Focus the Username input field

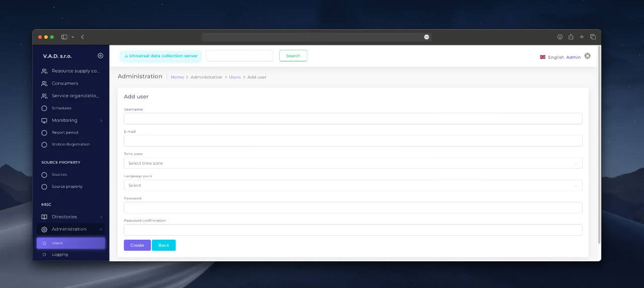353,118
